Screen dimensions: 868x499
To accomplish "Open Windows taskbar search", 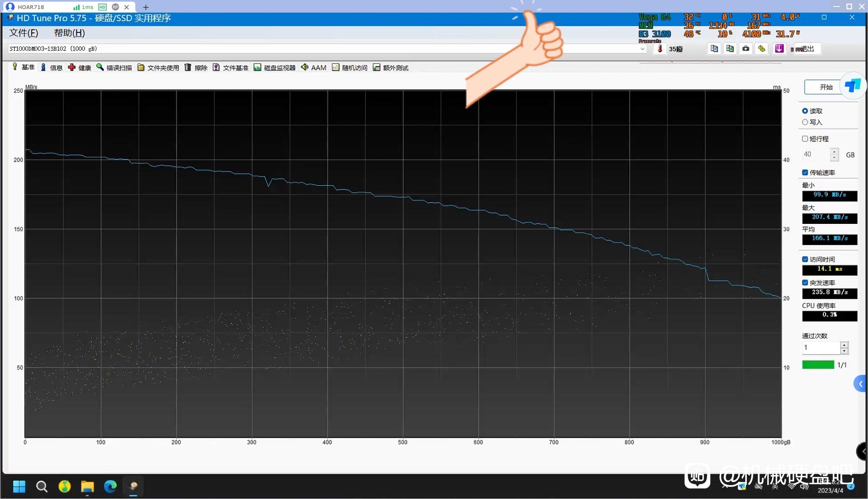I will (x=42, y=487).
